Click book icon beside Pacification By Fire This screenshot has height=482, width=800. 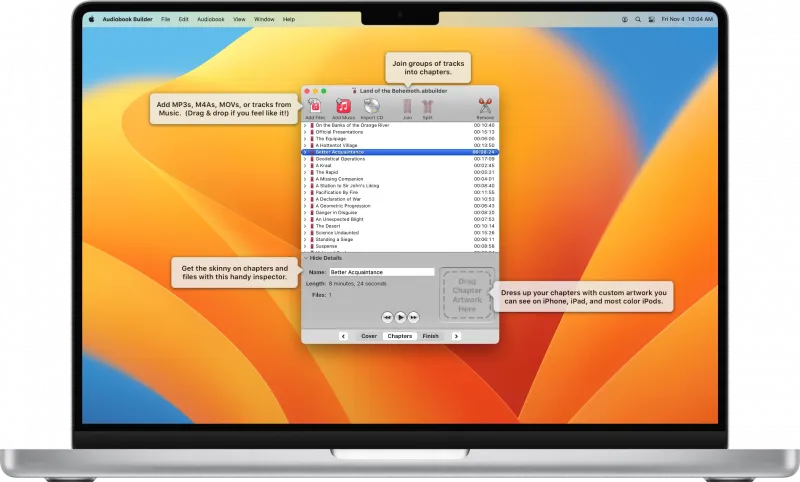click(x=312, y=192)
